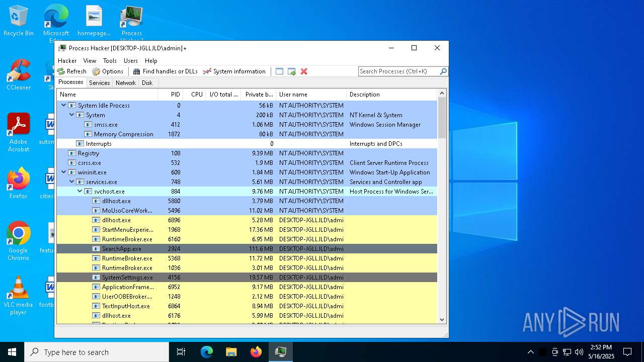Click the red X terminate icon
This screenshot has height=362, width=644.
304,71
